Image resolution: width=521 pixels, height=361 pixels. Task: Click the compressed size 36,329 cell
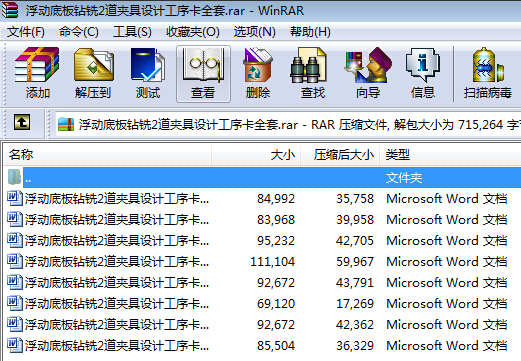(x=355, y=346)
